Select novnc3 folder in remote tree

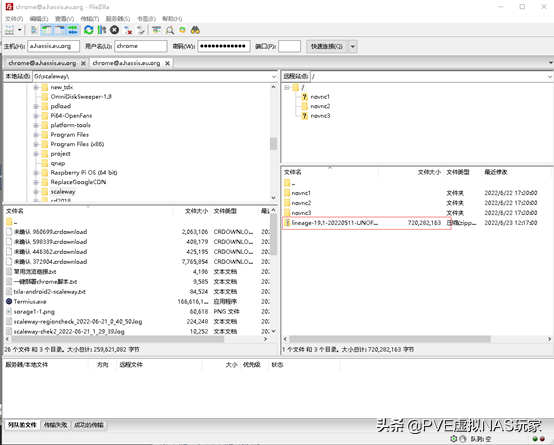coord(320,116)
